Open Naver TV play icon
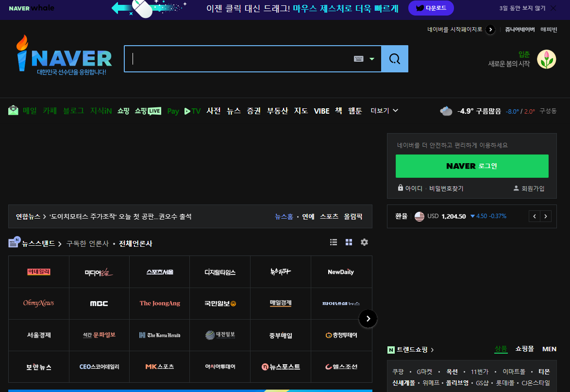570x392 pixels. [187, 111]
